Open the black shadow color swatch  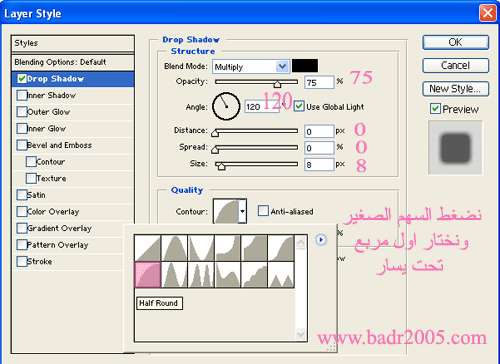click(x=305, y=66)
